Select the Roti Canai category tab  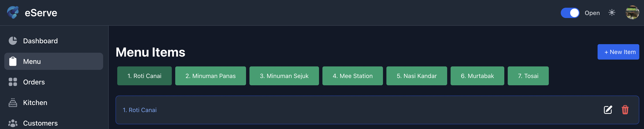pos(144,76)
